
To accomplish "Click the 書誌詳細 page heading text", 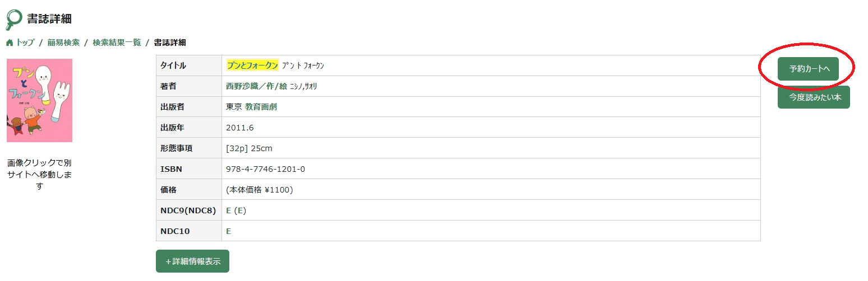I will pyautogui.click(x=49, y=19).
